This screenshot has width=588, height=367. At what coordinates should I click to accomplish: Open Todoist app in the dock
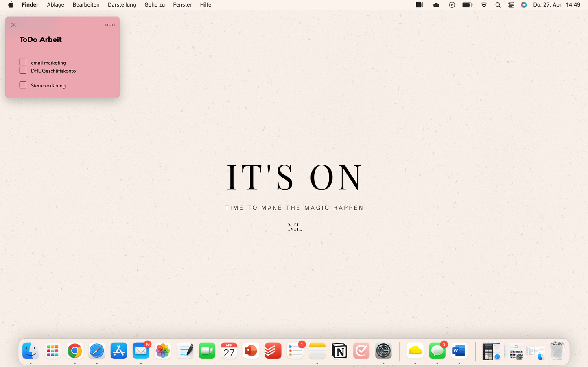273,351
